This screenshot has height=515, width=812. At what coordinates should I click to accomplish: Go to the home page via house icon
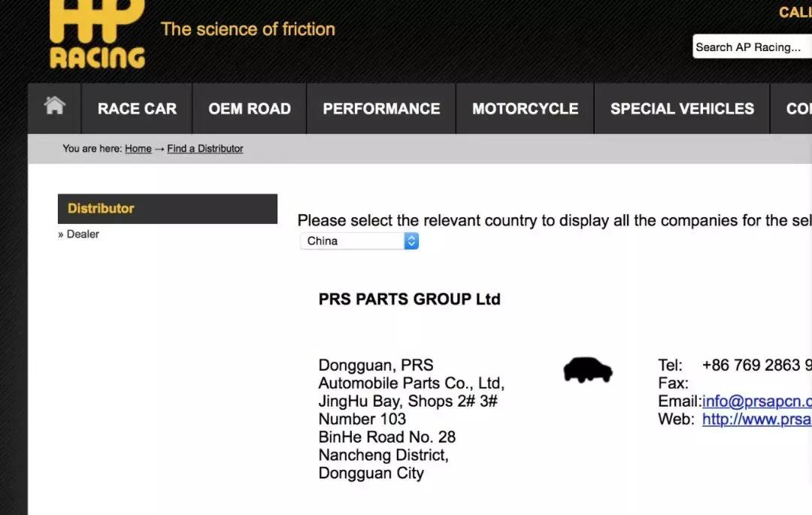pyautogui.click(x=54, y=107)
